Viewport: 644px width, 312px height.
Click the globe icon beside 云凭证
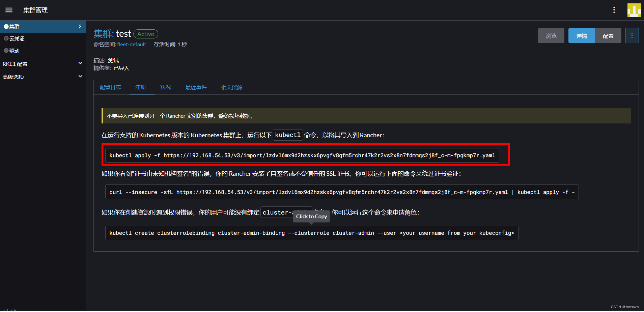[6, 38]
